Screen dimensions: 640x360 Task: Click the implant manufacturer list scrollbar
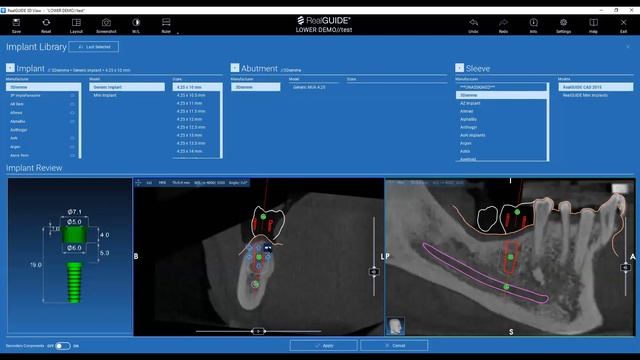[x=80, y=121]
